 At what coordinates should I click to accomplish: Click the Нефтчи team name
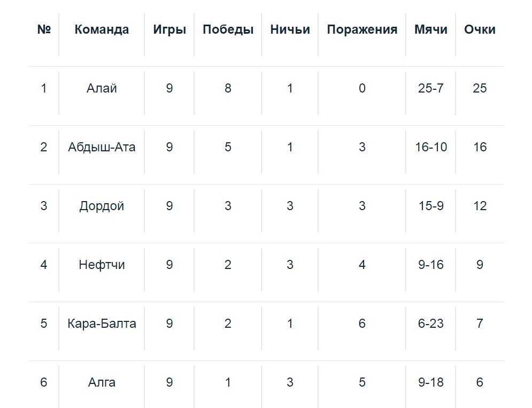(102, 265)
